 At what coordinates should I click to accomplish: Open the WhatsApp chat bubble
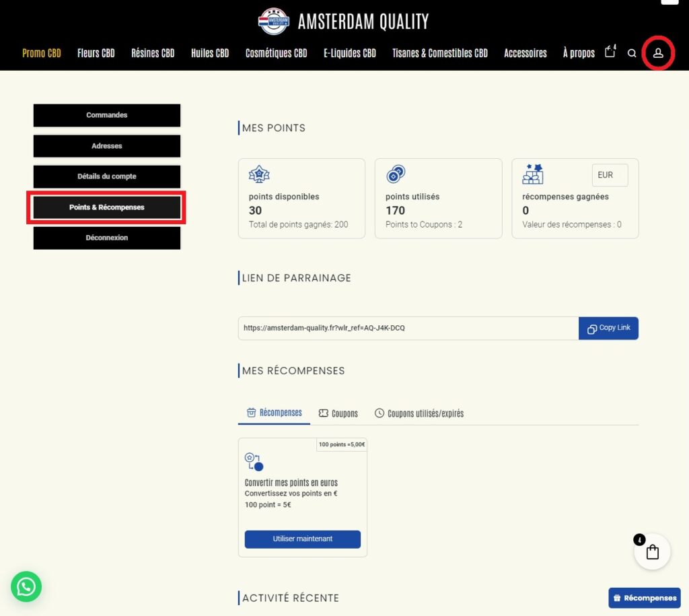[x=26, y=586]
